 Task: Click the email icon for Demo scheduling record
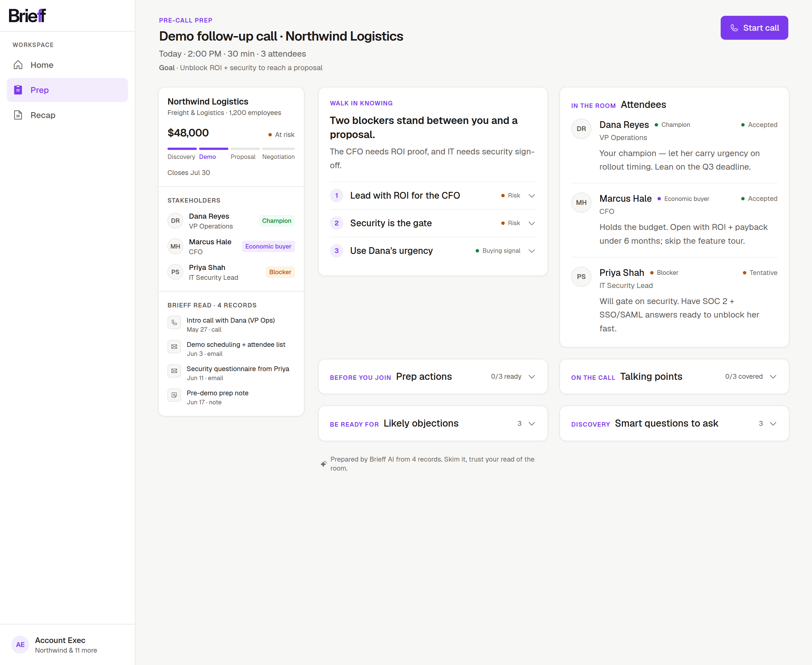(x=174, y=347)
